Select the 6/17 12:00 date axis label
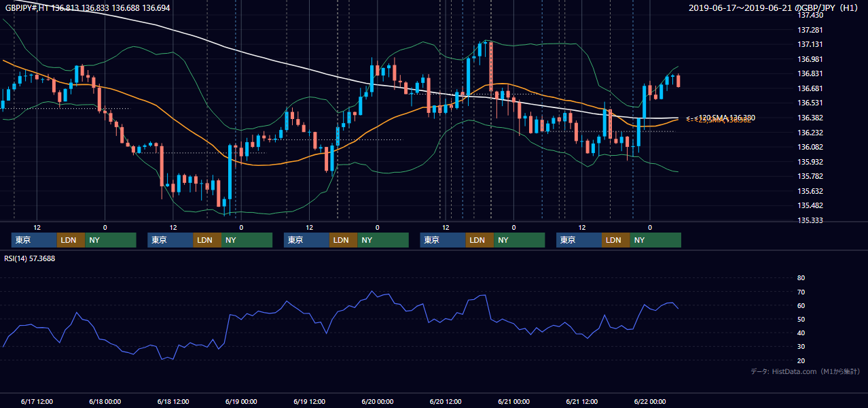 [37, 401]
